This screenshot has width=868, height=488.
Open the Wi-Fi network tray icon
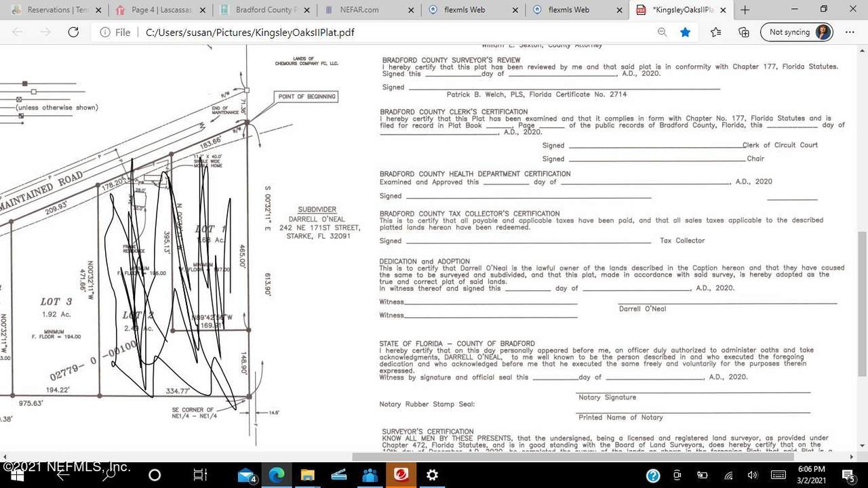tap(728, 475)
